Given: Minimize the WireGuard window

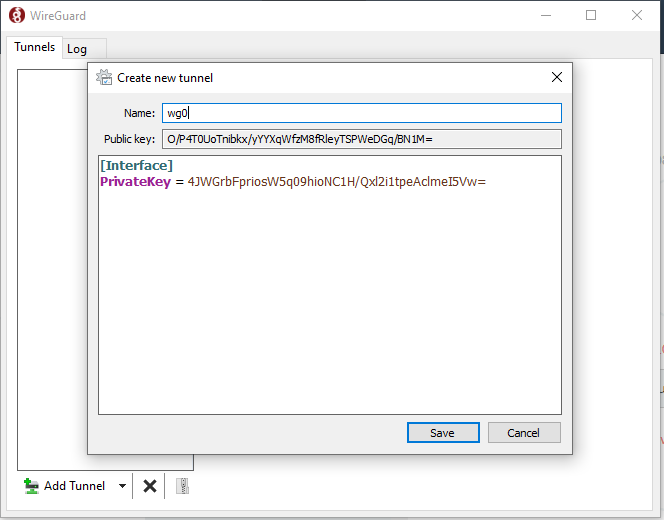Looking at the screenshot, I should coord(546,15).
